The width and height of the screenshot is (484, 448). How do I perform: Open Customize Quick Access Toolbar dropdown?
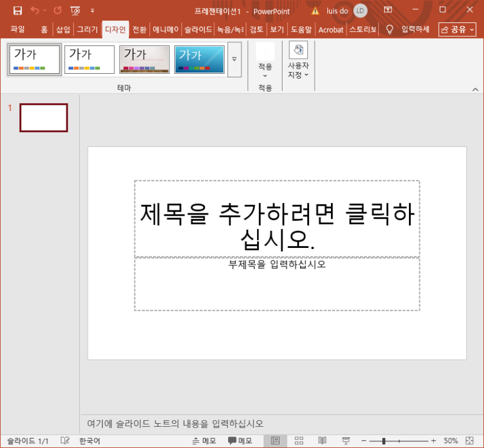(93, 10)
